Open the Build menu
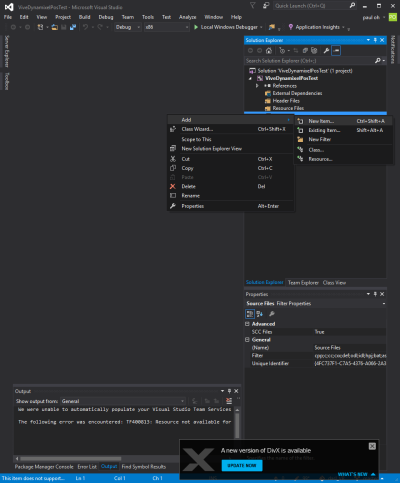The image size is (400, 483). coord(84,17)
